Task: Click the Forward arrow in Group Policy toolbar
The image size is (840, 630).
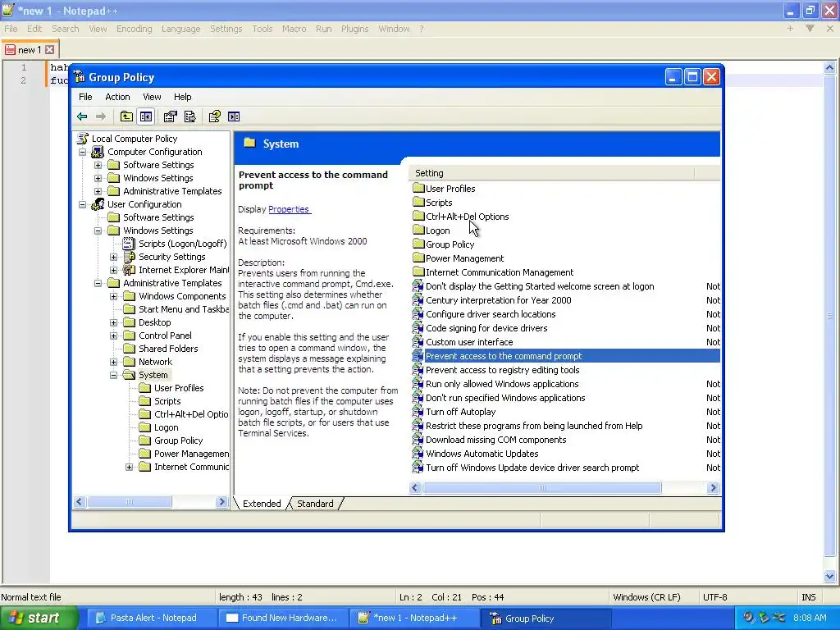Action: pos(101,116)
